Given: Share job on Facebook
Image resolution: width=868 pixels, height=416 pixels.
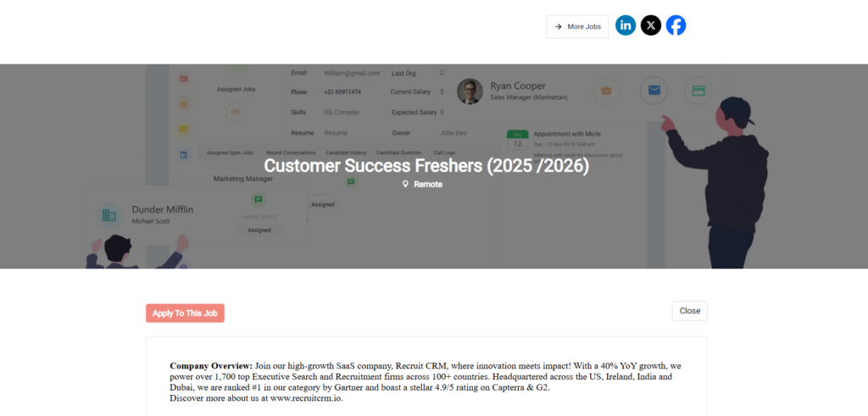Looking at the screenshot, I should point(676,25).
